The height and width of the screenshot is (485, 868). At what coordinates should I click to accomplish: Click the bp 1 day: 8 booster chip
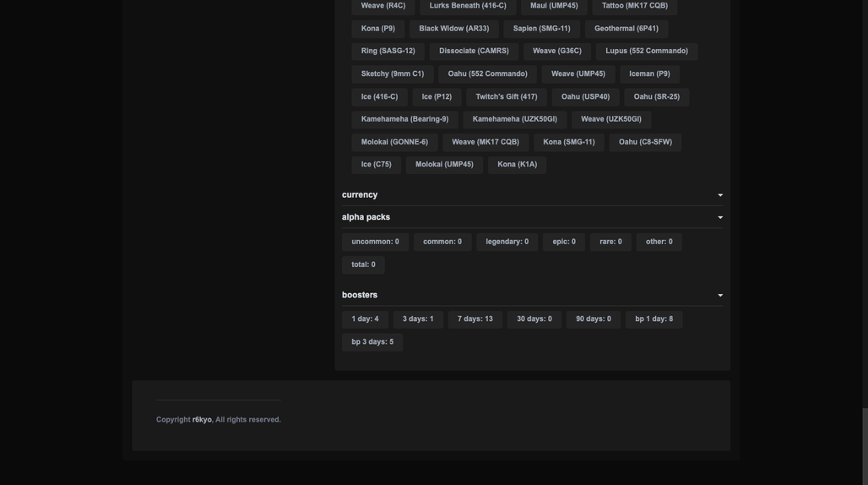(x=654, y=319)
